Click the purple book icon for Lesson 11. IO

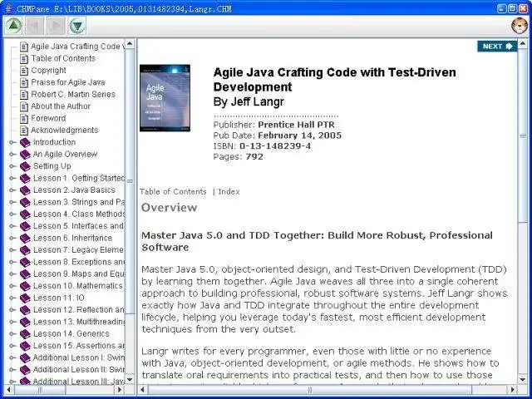click(x=25, y=298)
